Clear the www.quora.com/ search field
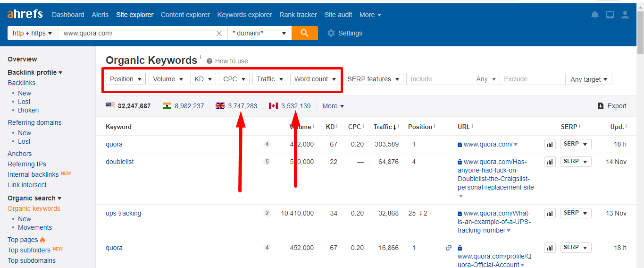The width and height of the screenshot is (644, 268). coord(219,33)
